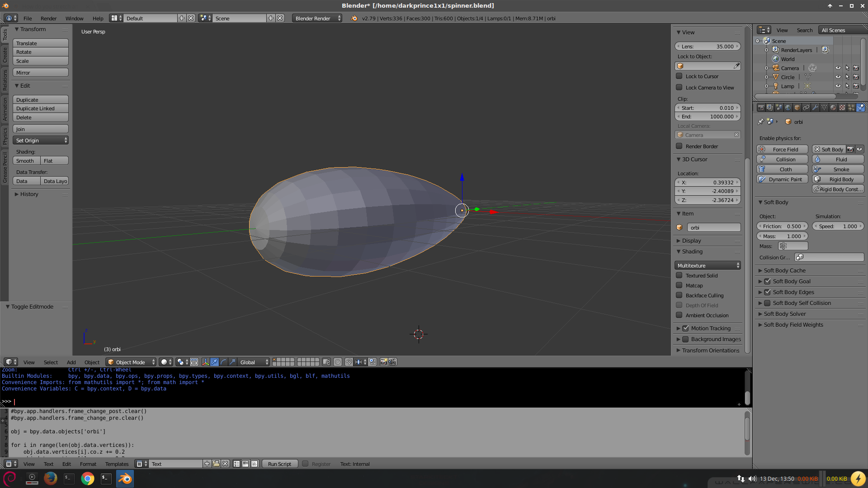This screenshot has height=488, width=868.
Task: Set Smooth shading
Action: tap(26, 160)
